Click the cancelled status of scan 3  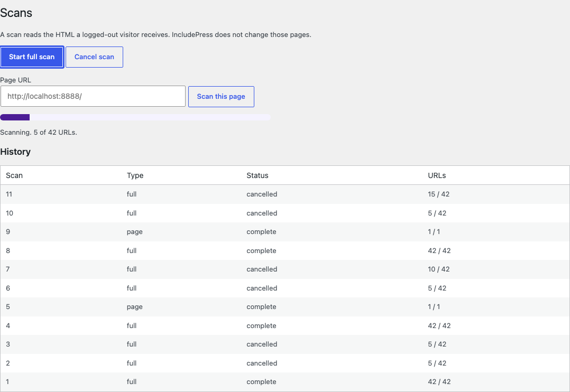262,344
